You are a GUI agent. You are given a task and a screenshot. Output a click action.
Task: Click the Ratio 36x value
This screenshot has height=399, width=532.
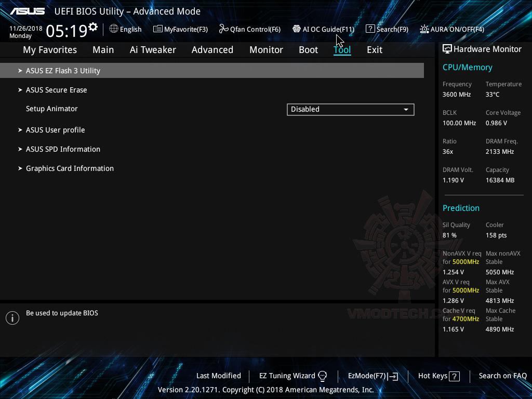[447, 152]
